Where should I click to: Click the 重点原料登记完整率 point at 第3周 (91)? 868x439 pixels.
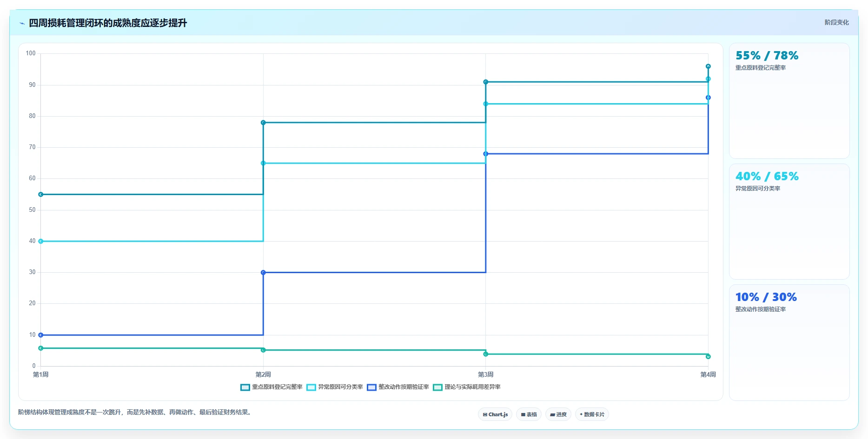tap(486, 82)
